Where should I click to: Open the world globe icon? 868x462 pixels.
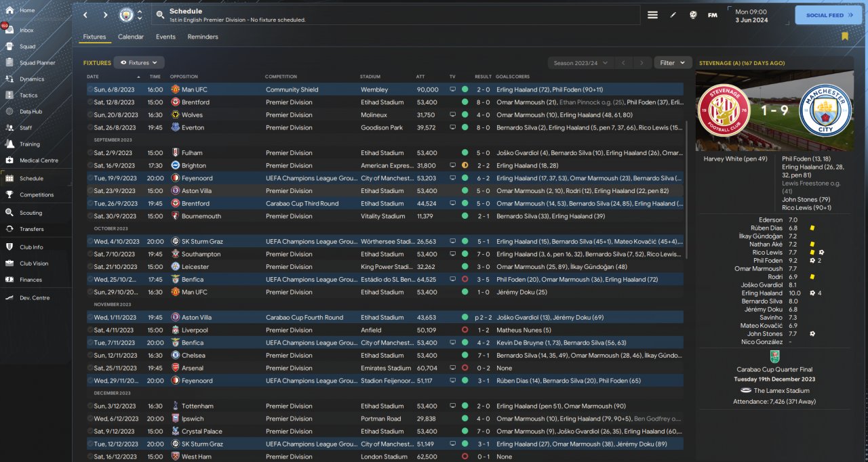pyautogui.click(x=693, y=15)
